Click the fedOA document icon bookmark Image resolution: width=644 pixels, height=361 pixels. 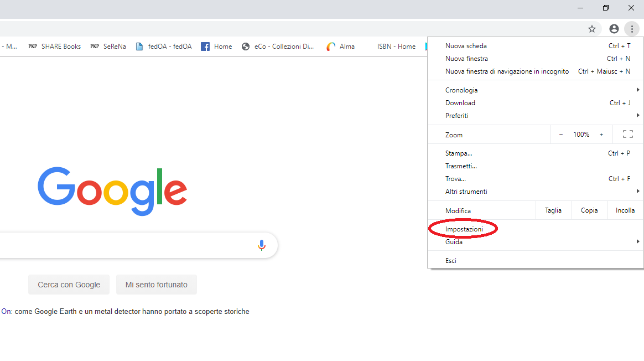tap(139, 47)
